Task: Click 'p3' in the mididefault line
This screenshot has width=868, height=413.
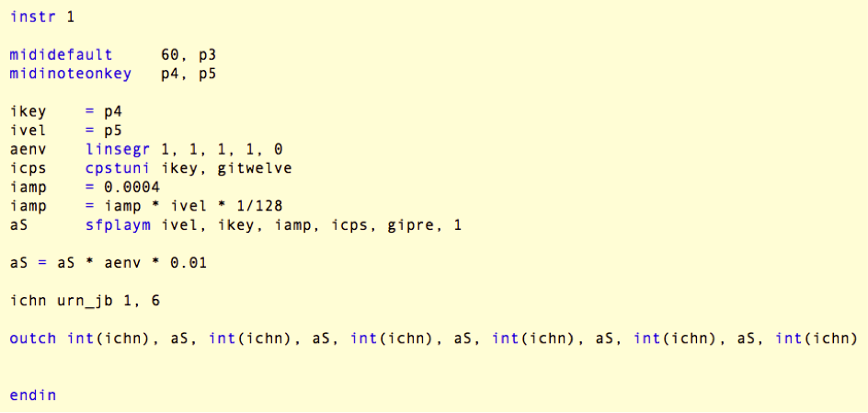Action: [207, 55]
